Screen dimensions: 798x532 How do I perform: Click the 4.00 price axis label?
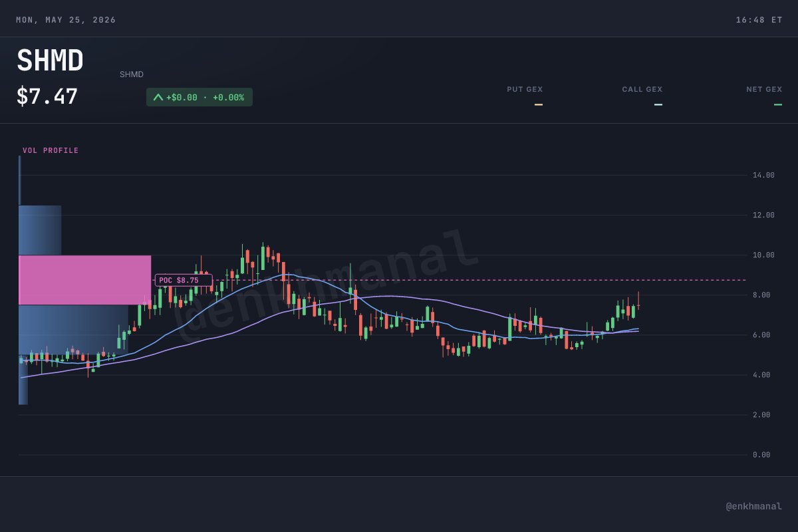click(x=761, y=374)
